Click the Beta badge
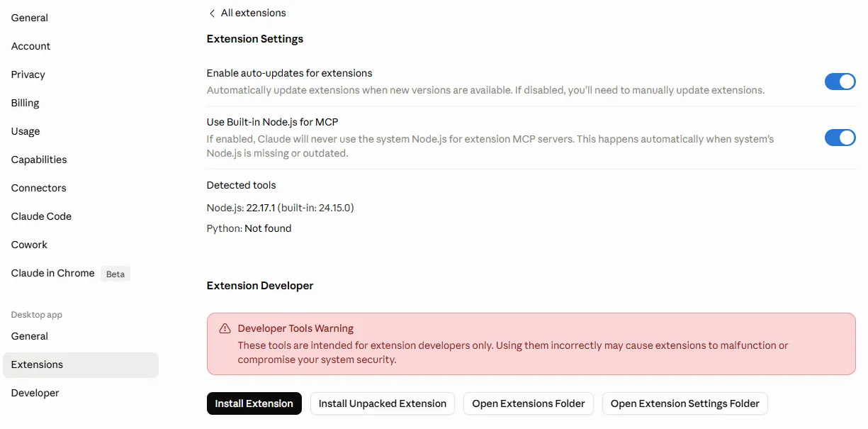868x429 pixels. 115,274
